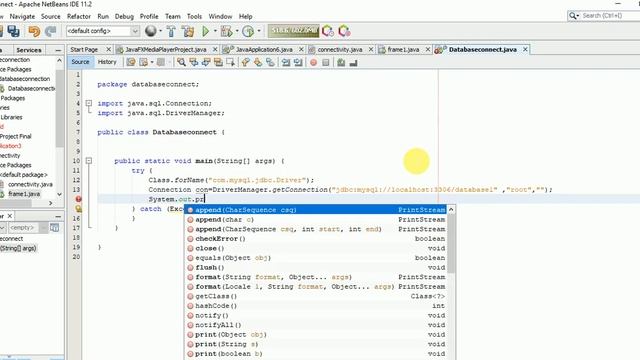Screen dimensions: 640x360
Task: Open the Debug menu
Action: (124, 16)
